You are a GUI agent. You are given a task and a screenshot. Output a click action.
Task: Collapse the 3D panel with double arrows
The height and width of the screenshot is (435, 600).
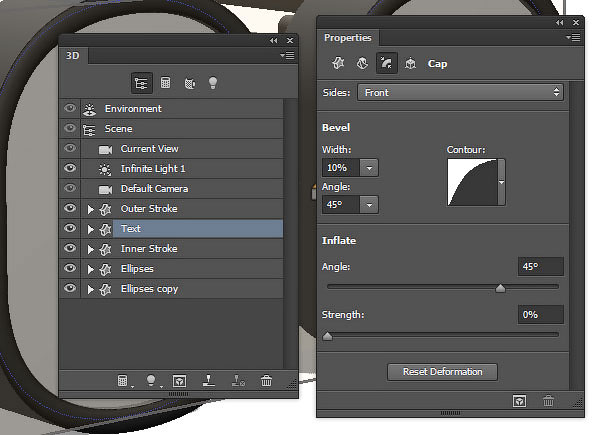(x=273, y=41)
